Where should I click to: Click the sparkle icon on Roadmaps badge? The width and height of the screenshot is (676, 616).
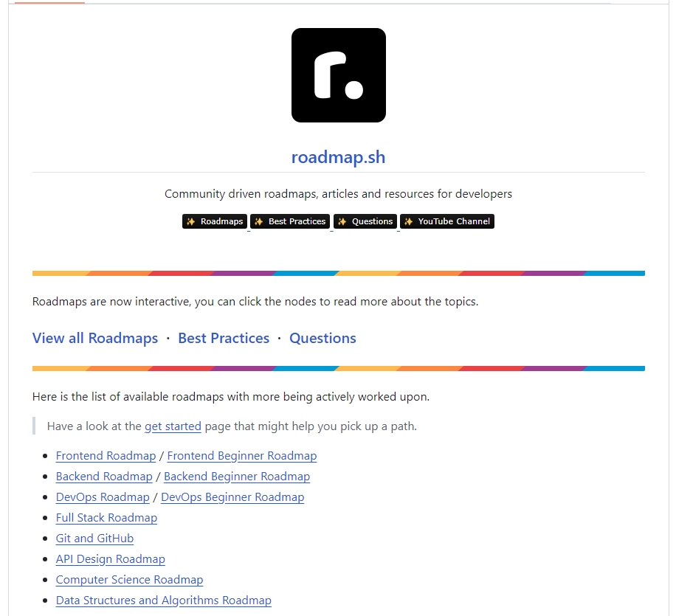coord(190,221)
